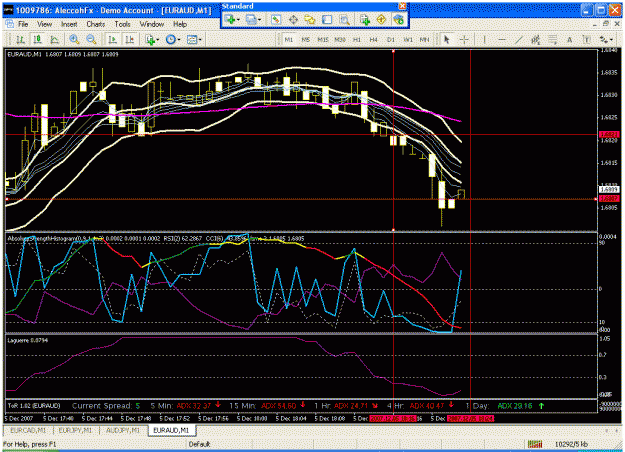Switch to D1 daily timeframe
Screen dimensions: 625x452
[391, 39]
